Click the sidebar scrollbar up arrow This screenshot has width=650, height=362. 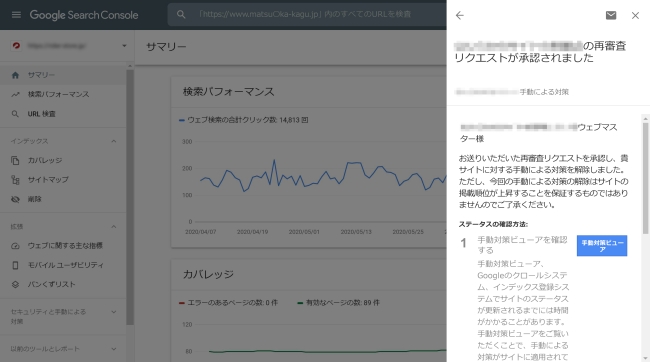click(130, 66)
